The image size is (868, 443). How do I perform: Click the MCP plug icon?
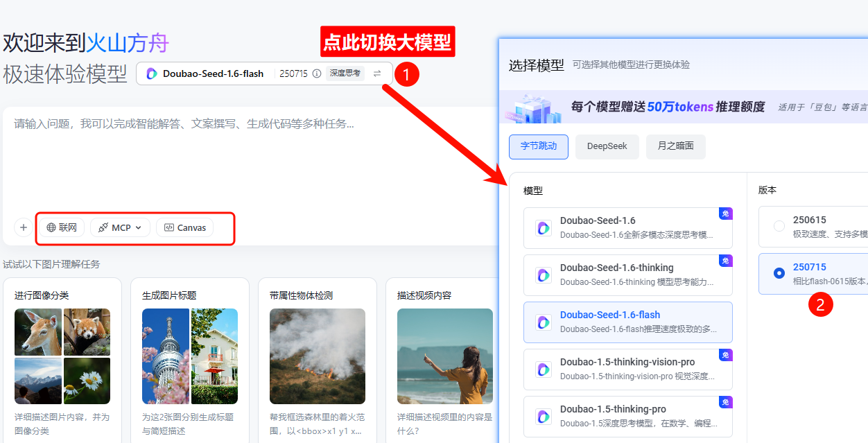pyautogui.click(x=103, y=227)
